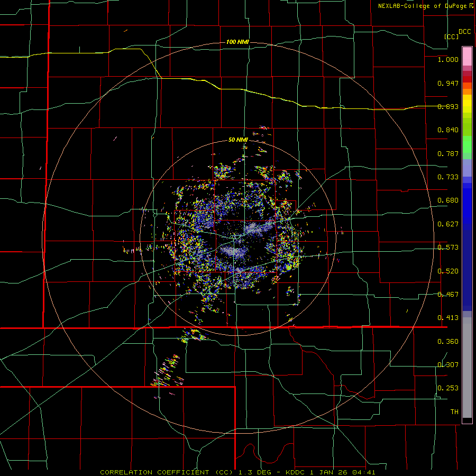This screenshot has width=476, height=476.
Task: Pick the 0.467 scale value
Action: [448, 295]
